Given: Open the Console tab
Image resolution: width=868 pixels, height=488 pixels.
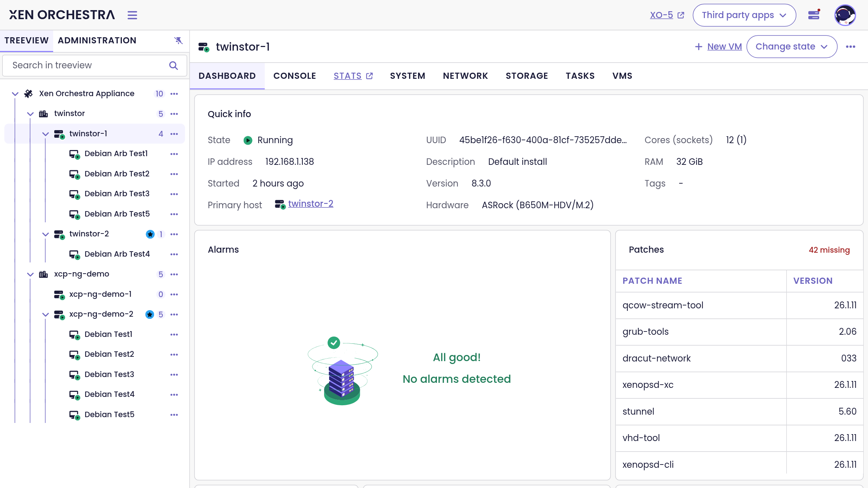Looking at the screenshot, I should pyautogui.click(x=295, y=76).
